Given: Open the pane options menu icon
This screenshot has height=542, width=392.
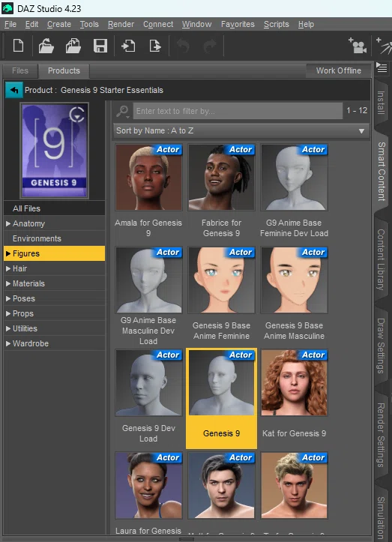Looking at the screenshot, I should pos(382,67).
